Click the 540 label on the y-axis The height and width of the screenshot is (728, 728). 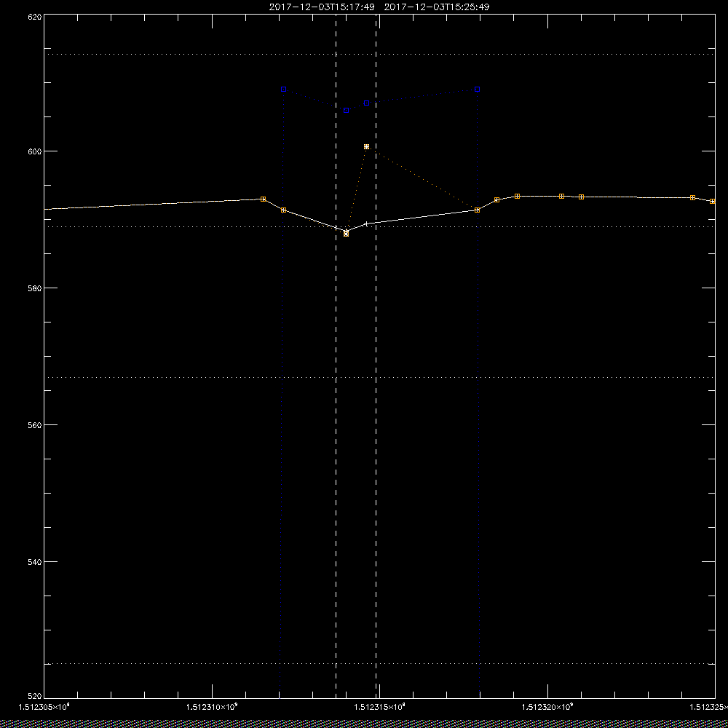point(35,561)
